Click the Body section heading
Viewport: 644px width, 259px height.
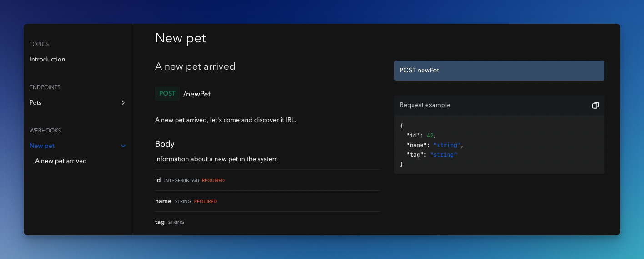click(x=165, y=144)
